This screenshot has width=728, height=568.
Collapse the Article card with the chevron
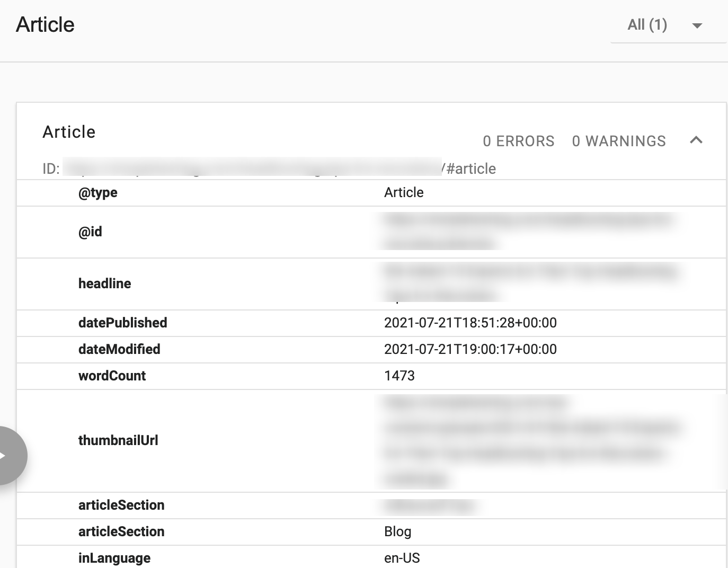(x=696, y=140)
